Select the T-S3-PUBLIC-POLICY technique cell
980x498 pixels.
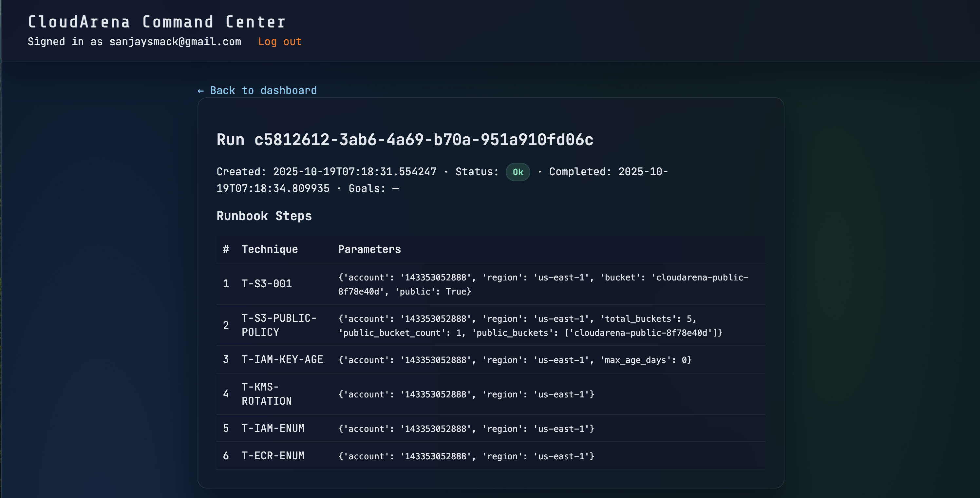(x=279, y=325)
